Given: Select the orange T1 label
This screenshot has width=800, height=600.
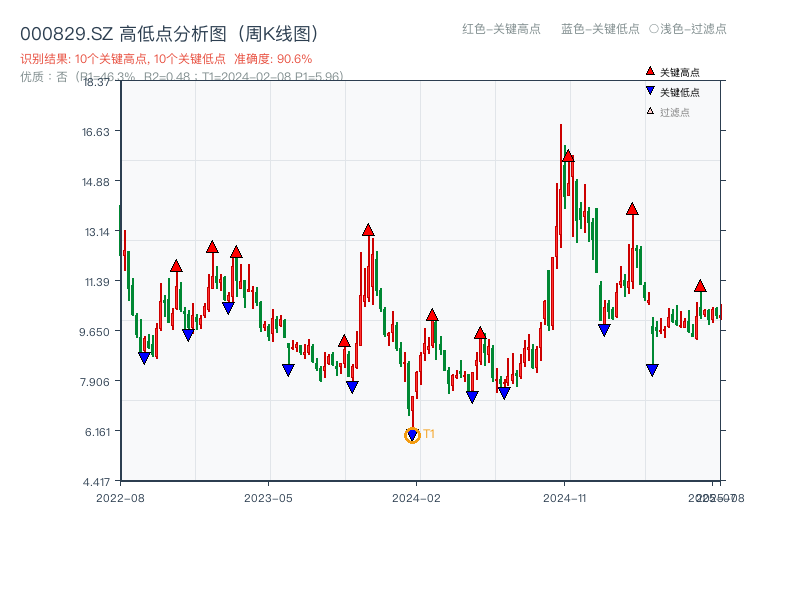Looking at the screenshot, I should pos(429,434).
